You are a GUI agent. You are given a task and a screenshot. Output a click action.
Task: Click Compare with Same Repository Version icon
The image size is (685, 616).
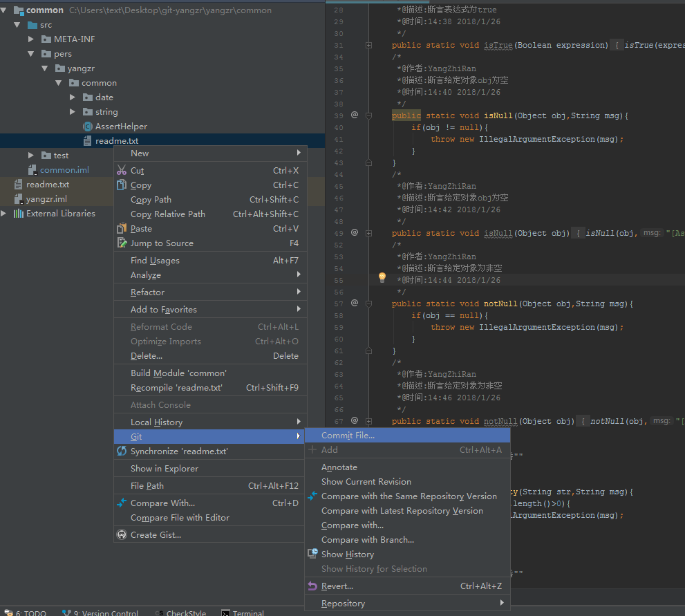tap(312, 496)
